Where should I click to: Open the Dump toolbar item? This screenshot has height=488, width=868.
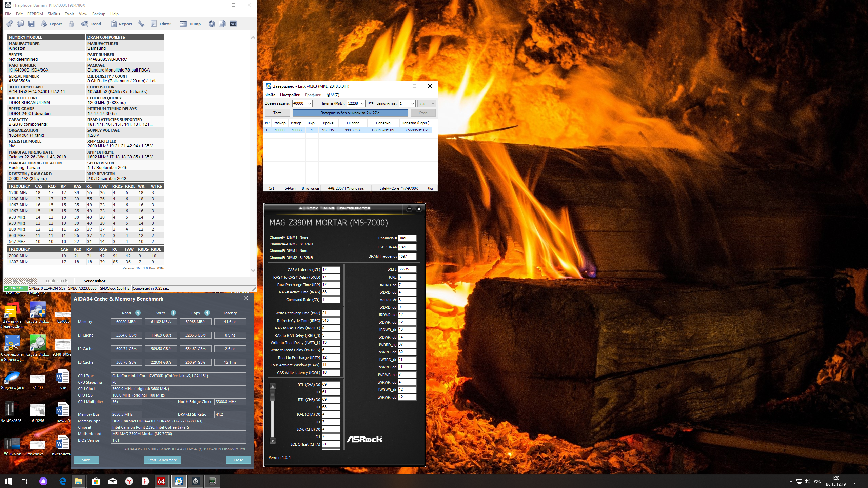[190, 24]
